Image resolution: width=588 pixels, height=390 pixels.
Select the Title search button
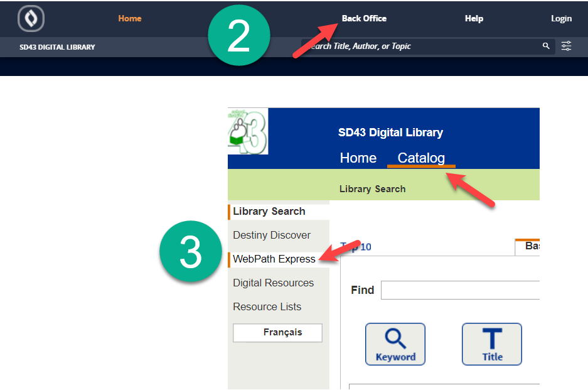pyautogui.click(x=492, y=344)
